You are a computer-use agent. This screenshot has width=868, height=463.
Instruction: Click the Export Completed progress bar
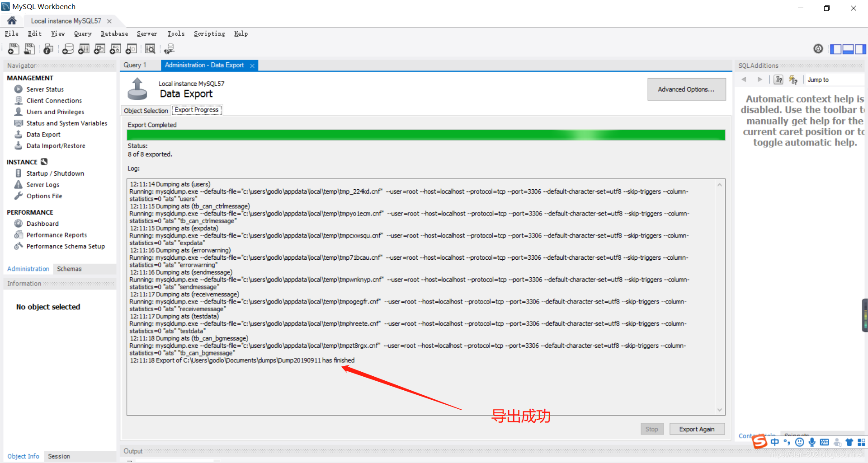click(x=425, y=135)
